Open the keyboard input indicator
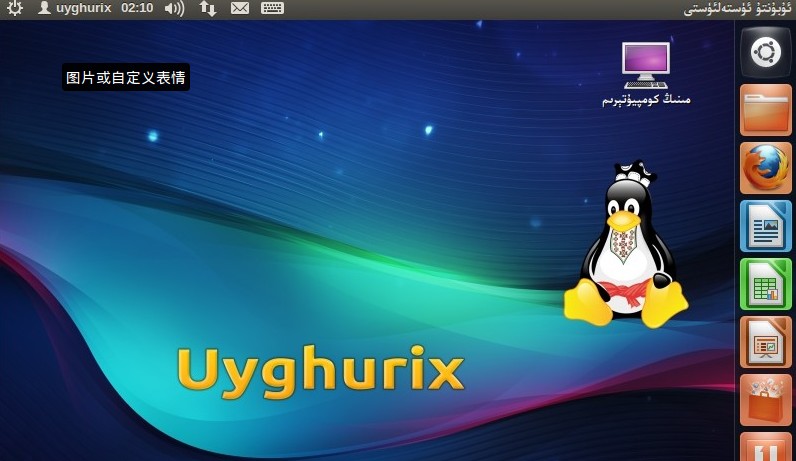Image resolution: width=796 pixels, height=461 pixels. click(x=273, y=8)
